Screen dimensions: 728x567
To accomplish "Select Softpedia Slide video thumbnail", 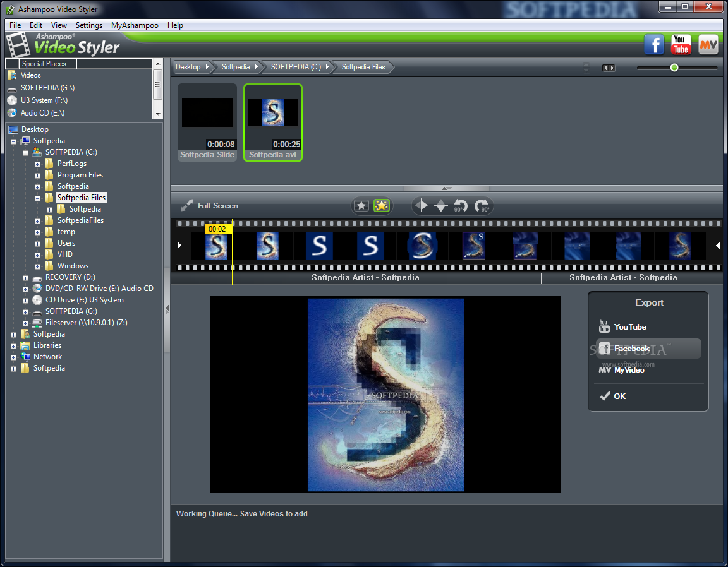I will point(207,122).
